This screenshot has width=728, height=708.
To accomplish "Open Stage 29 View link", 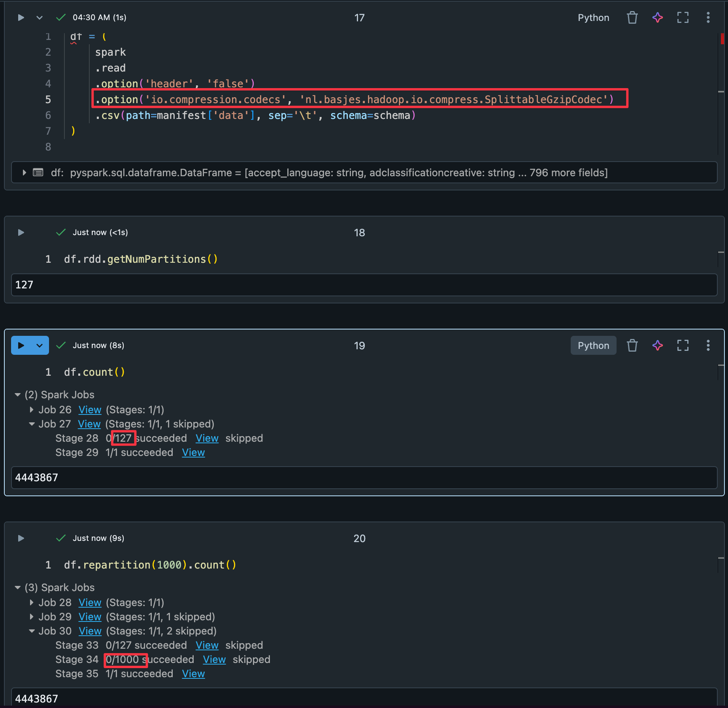I will [x=193, y=452].
